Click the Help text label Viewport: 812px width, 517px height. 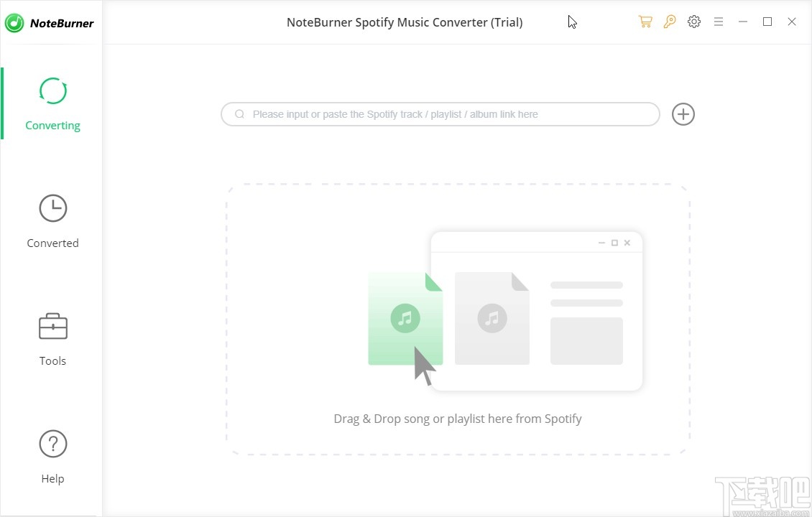(x=52, y=478)
